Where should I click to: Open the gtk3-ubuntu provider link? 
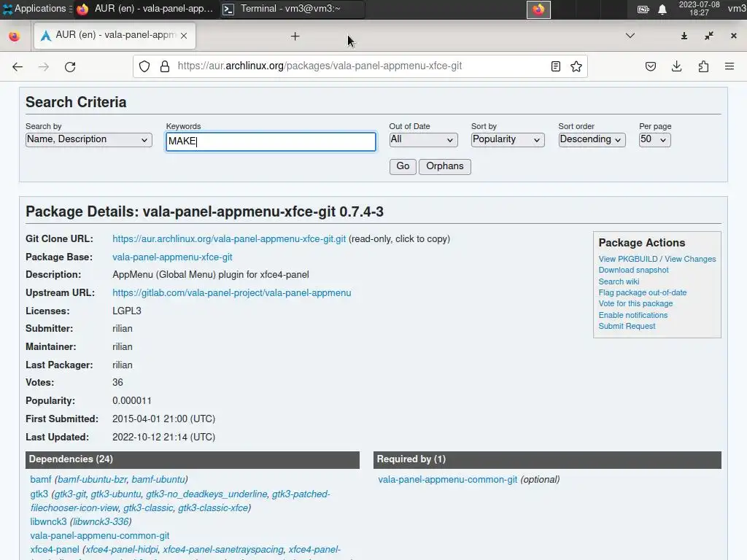(x=116, y=494)
